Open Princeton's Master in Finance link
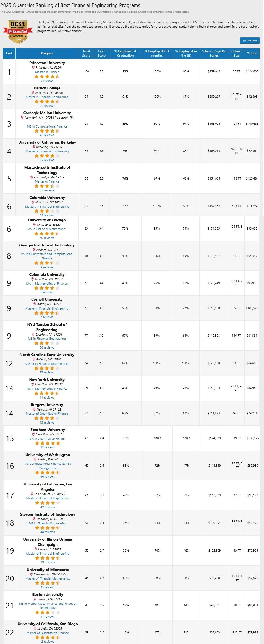The width and height of the screenshot is (264, 644). click(47, 72)
